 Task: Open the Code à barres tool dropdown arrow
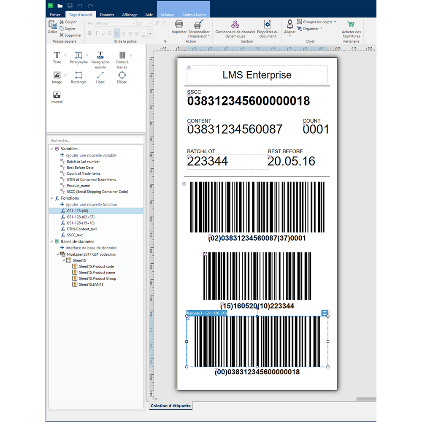[131, 55]
